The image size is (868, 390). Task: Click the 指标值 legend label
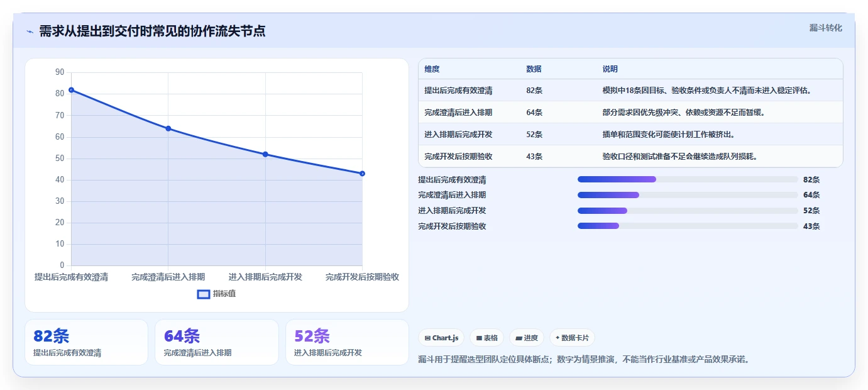[x=224, y=294]
